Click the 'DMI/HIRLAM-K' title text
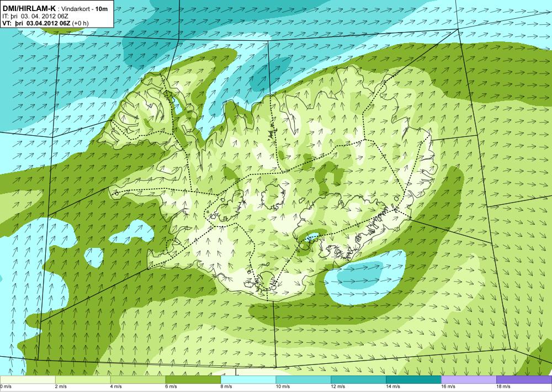The height and width of the screenshot is (392, 552). click(x=29, y=7)
